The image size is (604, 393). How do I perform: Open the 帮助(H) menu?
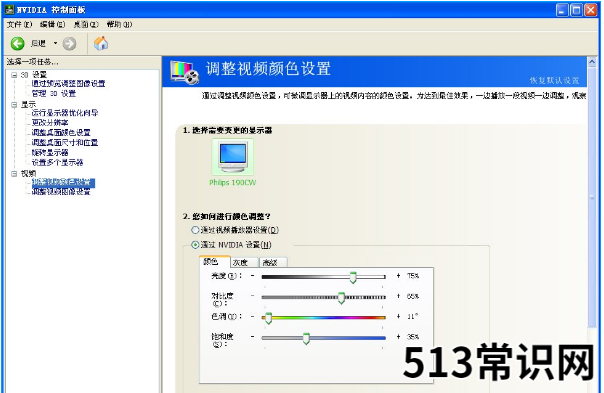(x=119, y=24)
